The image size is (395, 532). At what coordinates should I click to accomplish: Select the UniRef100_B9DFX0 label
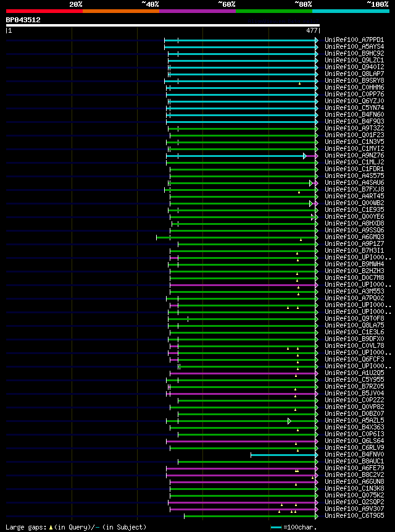pyautogui.click(x=354, y=339)
